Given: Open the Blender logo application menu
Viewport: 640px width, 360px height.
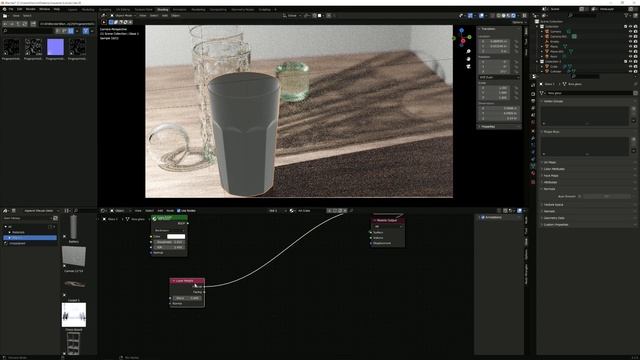Looking at the screenshot, I should [x=4, y=9].
